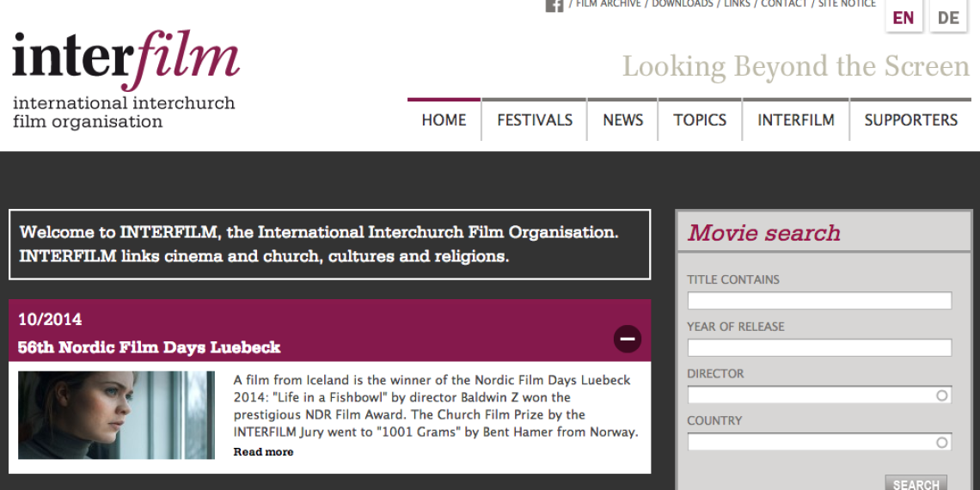Submit the movie SEARCH button
This screenshot has height=490, width=980.
(x=916, y=483)
